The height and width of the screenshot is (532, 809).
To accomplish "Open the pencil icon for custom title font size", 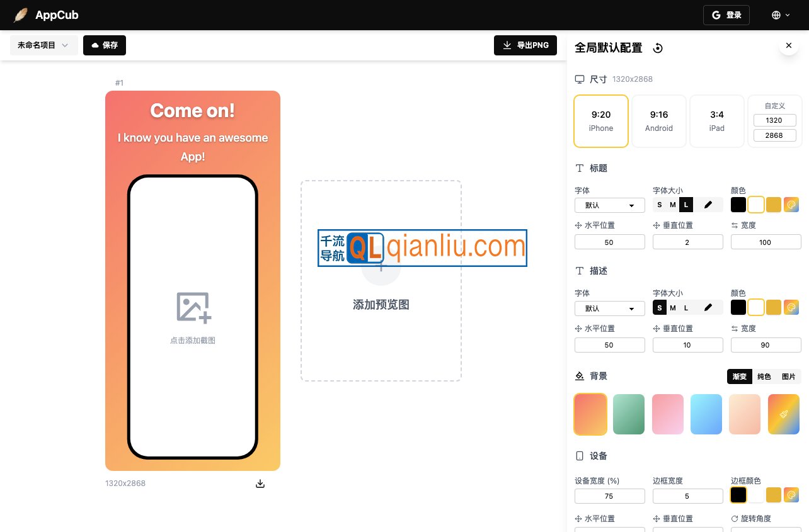I will pos(708,205).
